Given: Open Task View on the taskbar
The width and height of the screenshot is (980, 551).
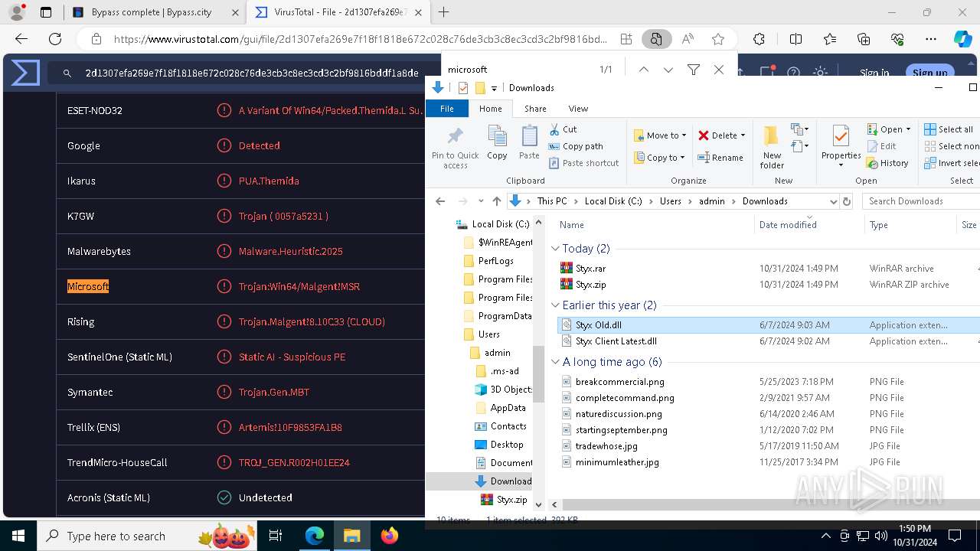Looking at the screenshot, I should pyautogui.click(x=276, y=536).
